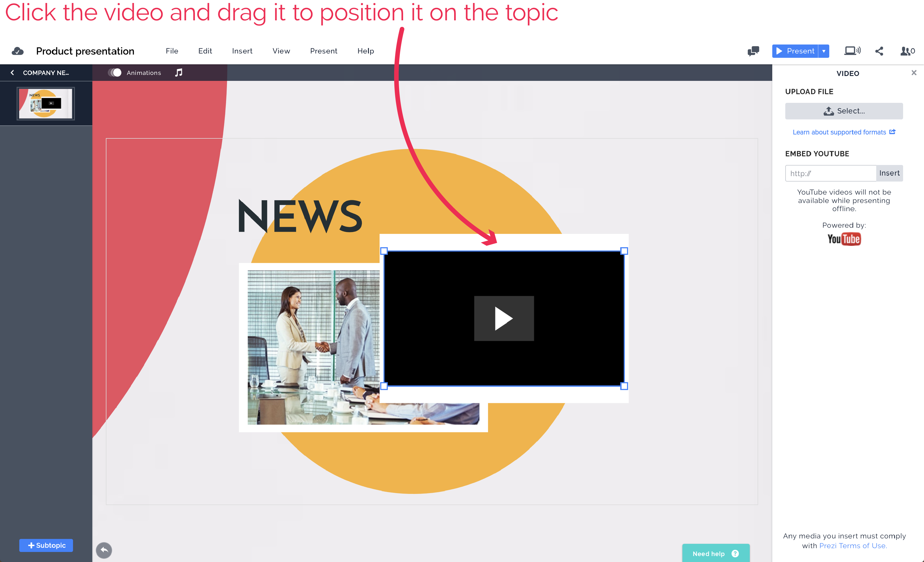The height and width of the screenshot is (562, 924).
Task: Go back with COMPANY NE… chevron
Action: tap(12, 73)
